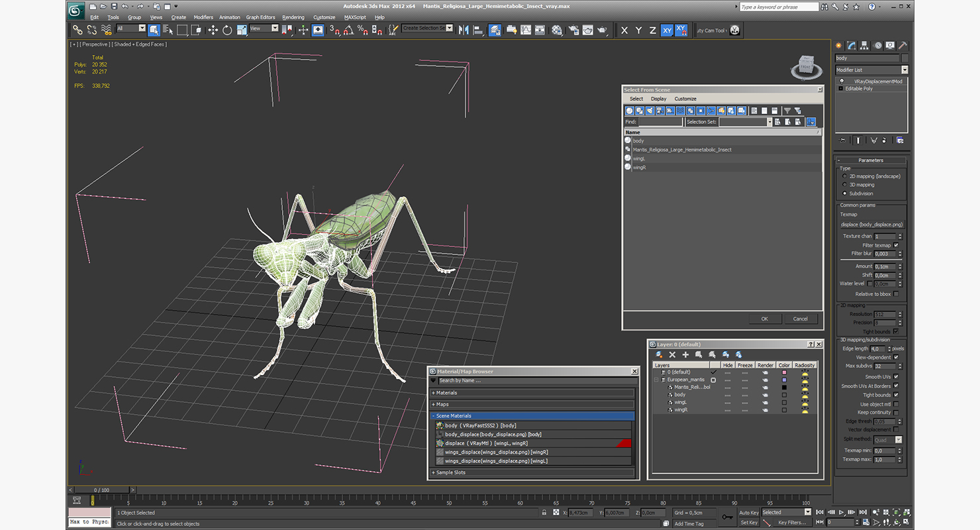Select the Subdivision radio option
The height and width of the screenshot is (530, 980).
click(x=844, y=193)
